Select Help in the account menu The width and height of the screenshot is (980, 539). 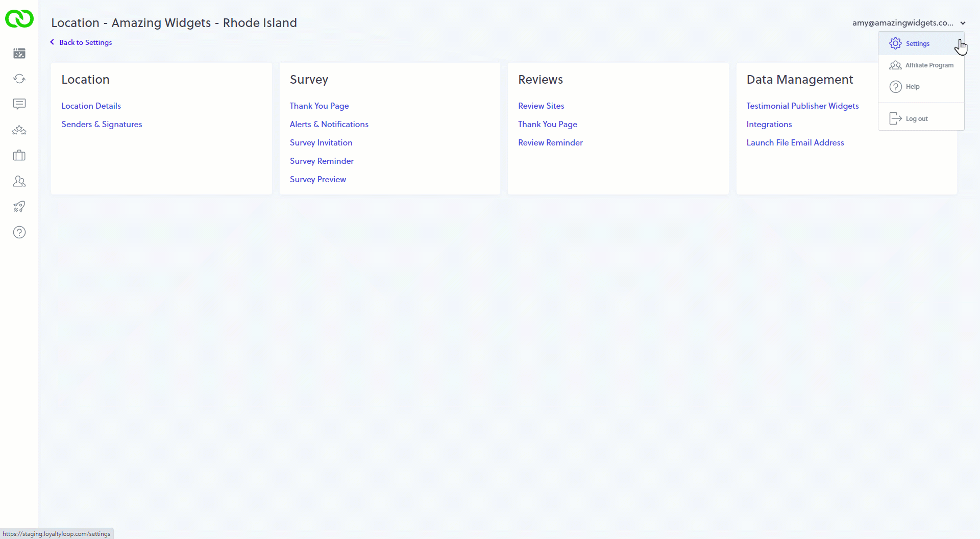pyautogui.click(x=921, y=87)
